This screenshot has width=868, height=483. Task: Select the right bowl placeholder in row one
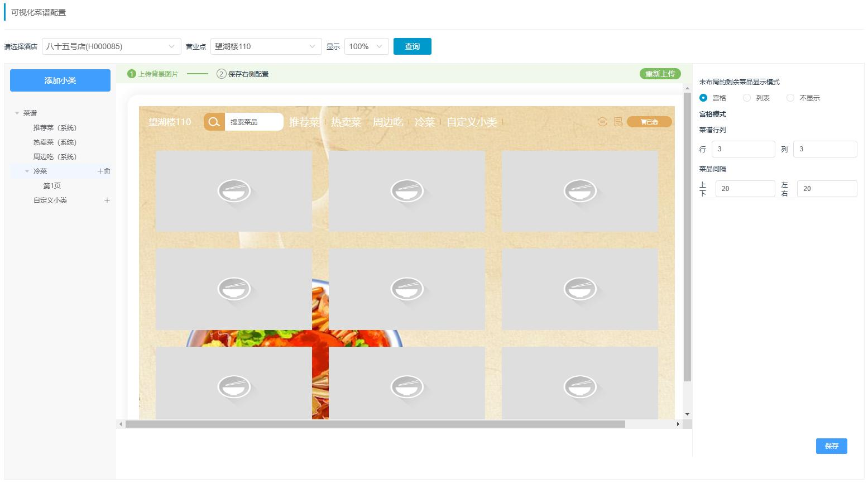(580, 191)
